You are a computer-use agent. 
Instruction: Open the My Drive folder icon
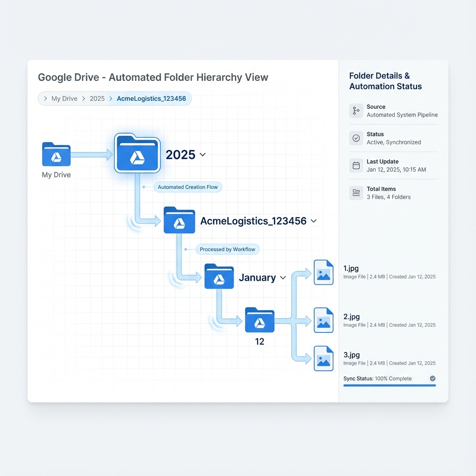(56, 154)
